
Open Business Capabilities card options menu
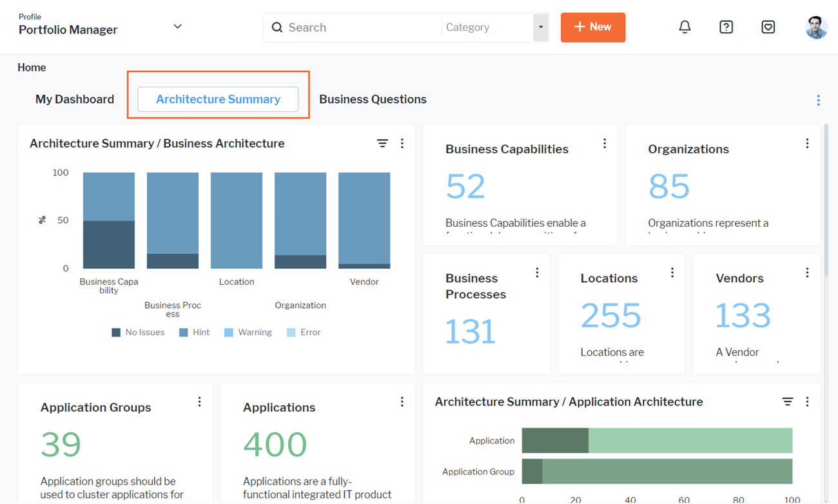point(604,144)
